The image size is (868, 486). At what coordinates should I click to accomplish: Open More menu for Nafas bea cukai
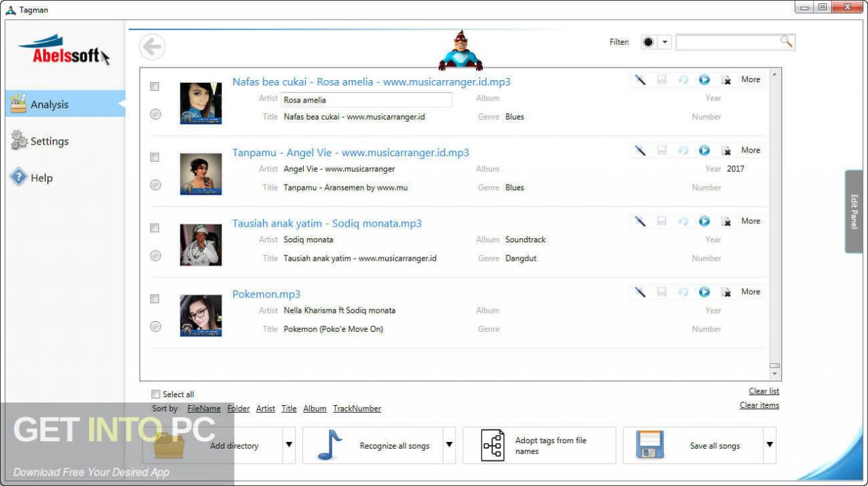coord(751,79)
